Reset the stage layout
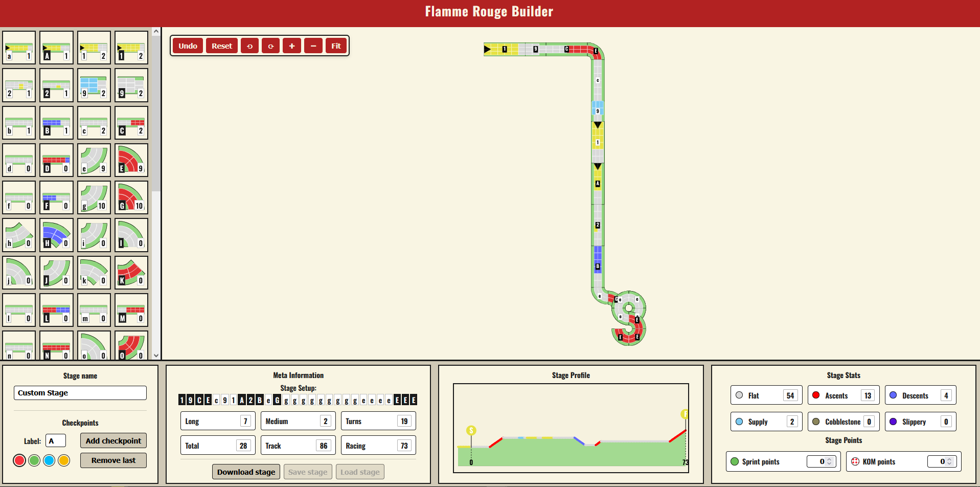The image size is (980, 487). coord(222,46)
